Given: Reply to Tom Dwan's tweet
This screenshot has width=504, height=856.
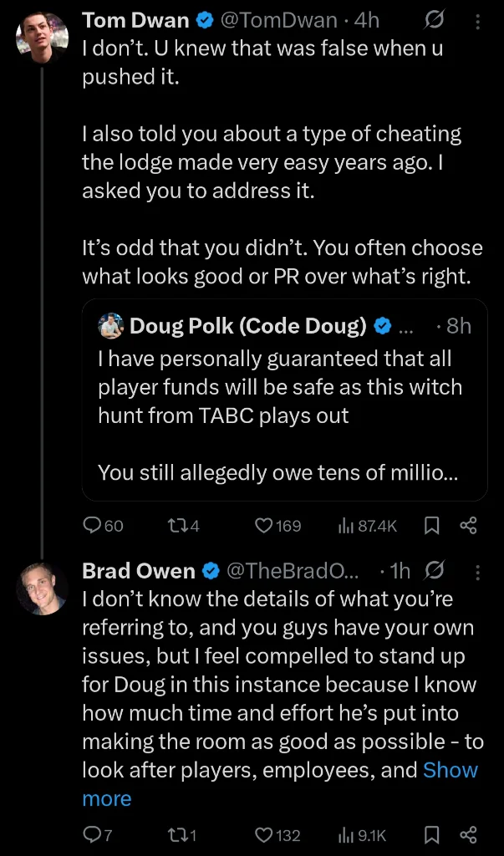Looking at the screenshot, I should [103, 526].
